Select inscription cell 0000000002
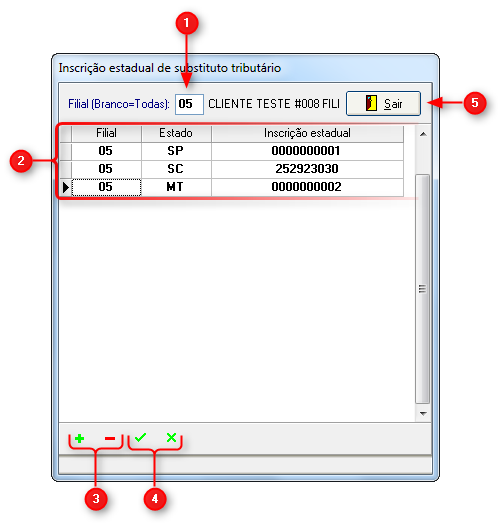This screenshot has height=530, width=500. pos(307,187)
